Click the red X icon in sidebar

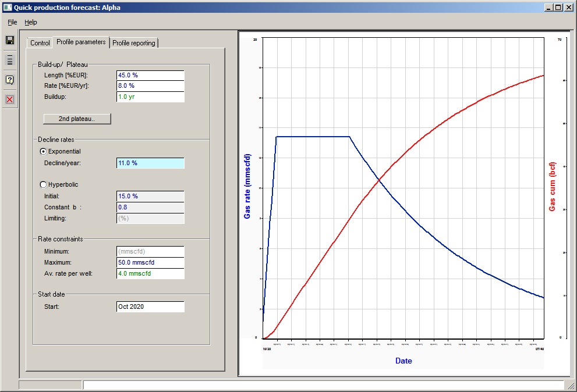coord(9,99)
